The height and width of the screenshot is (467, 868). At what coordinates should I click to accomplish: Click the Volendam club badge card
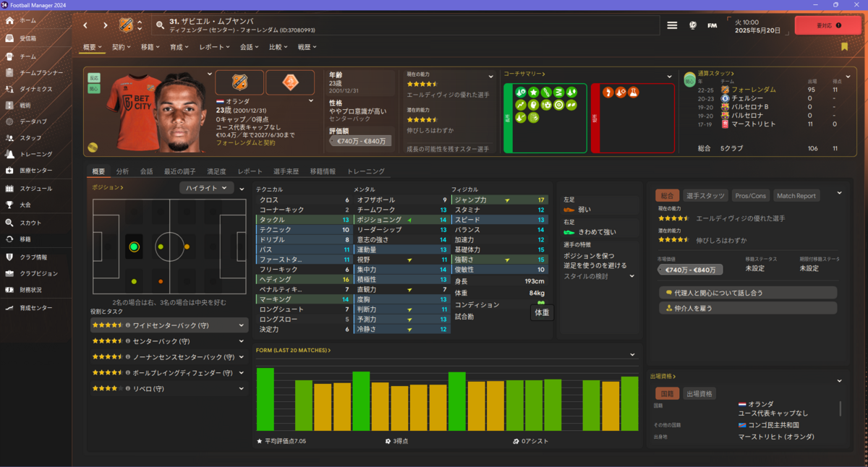point(239,82)
